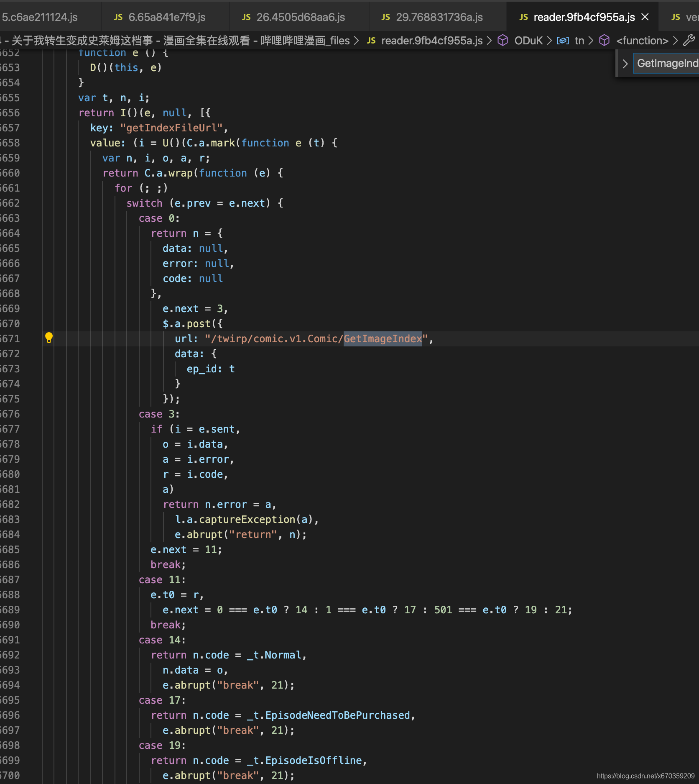This screenshot has width=699, height=784.
Task: Click "case 0:" on line 663
Action: pos(159,218)
